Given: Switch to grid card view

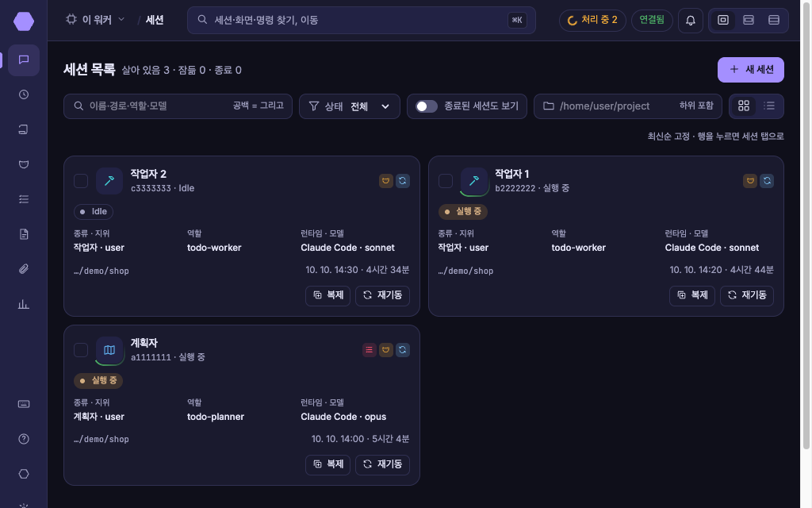Looking at the screenshot, I should [744, 106].
